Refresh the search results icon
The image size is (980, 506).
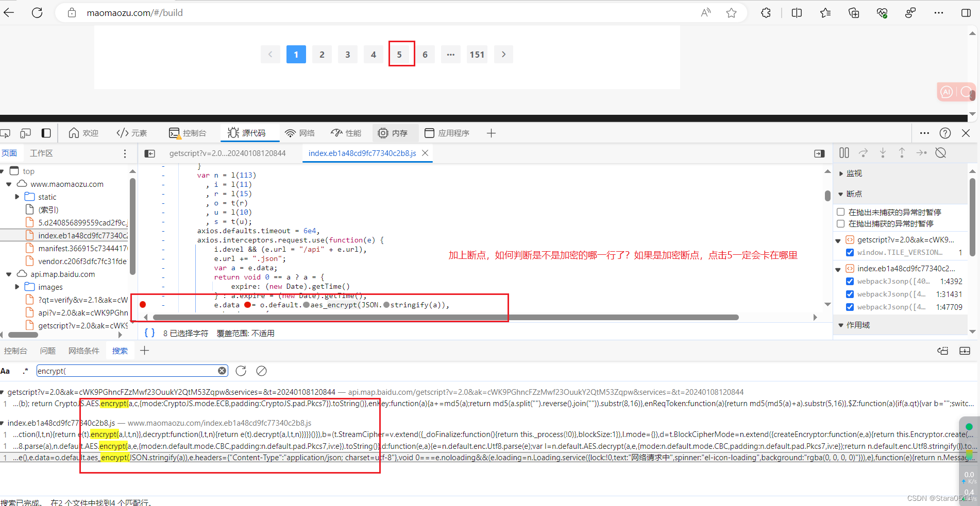(x=241, y=371)
